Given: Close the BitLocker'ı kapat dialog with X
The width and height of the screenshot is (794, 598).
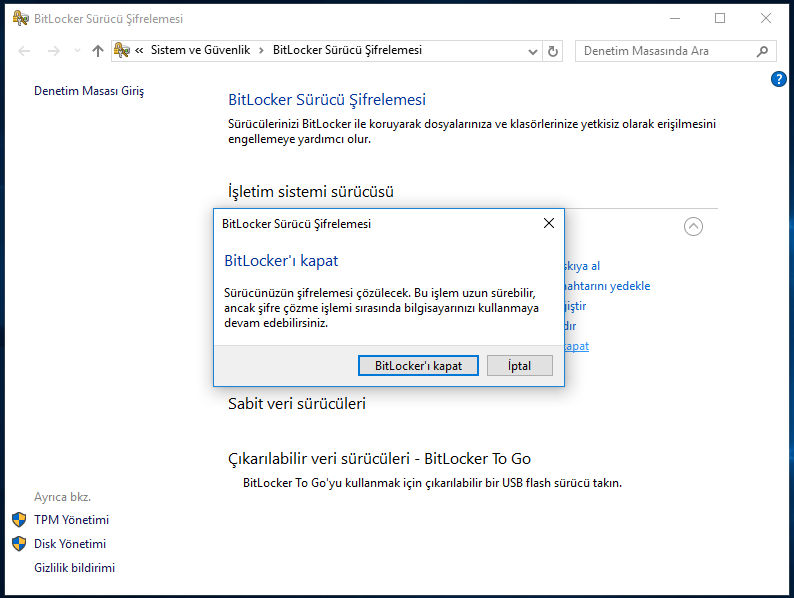Looking at the screenshot, I should pos(548,224).
